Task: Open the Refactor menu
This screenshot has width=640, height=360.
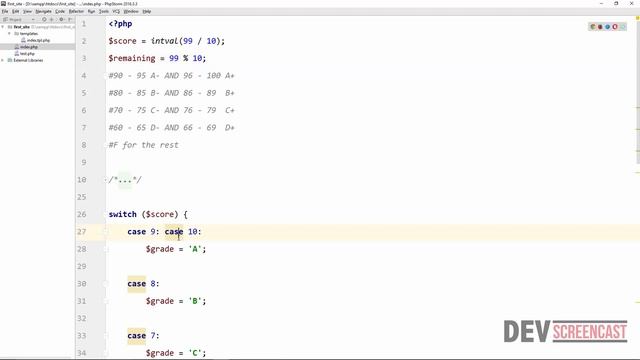Action: pos(76,11)
